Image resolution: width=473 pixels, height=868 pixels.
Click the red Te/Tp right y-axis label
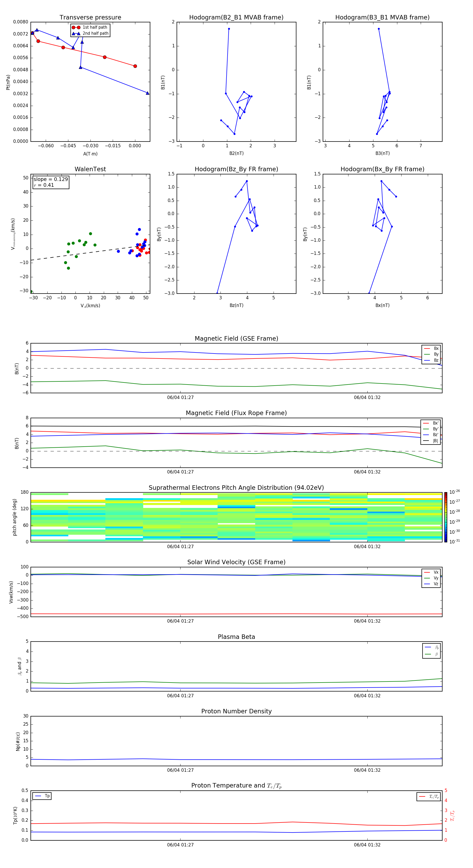[453, 815]
